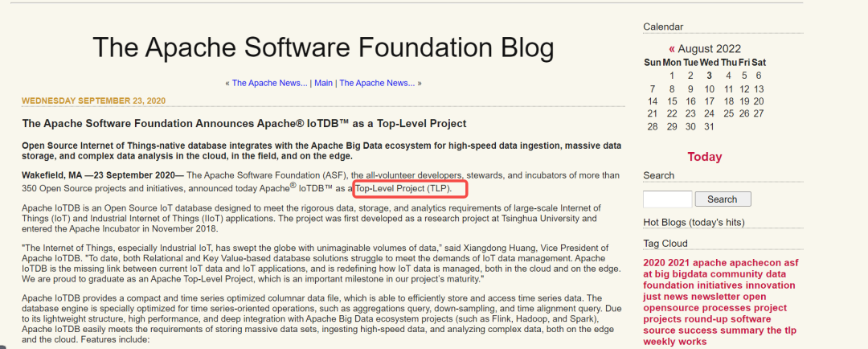
Task: Click the Hot Blogs (today's hits) heading
Action: (694, 222)
